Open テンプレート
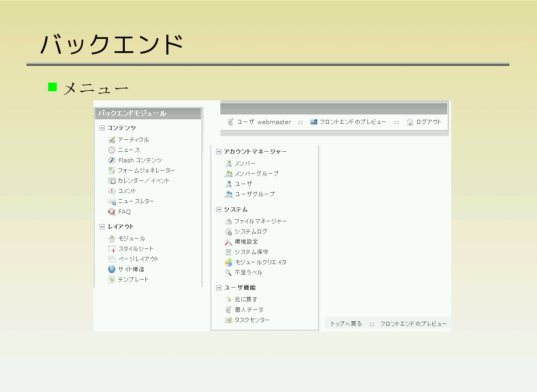This screenshot has height=392, width=537. (x=133, y=280)
